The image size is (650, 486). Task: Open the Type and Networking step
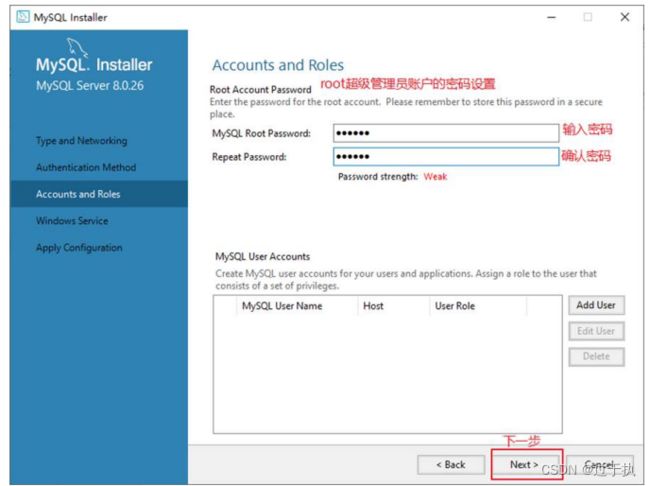point(82,141)
